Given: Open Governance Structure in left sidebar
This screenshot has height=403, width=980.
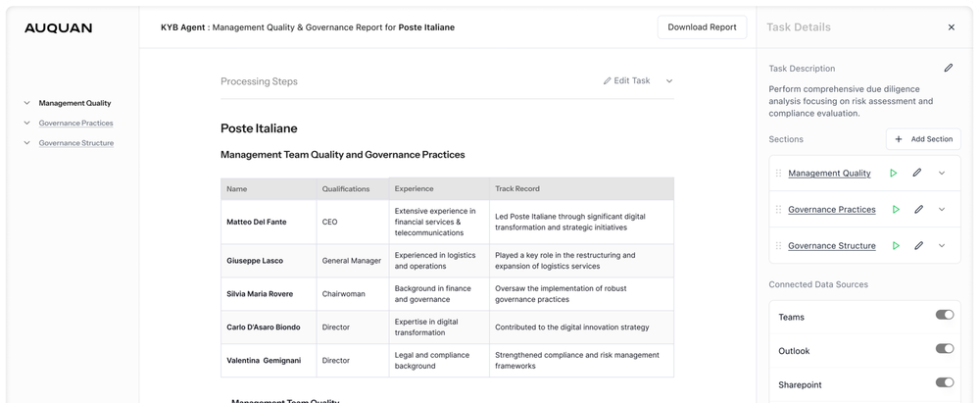Looking at the screenshot, I should [76, 143].
